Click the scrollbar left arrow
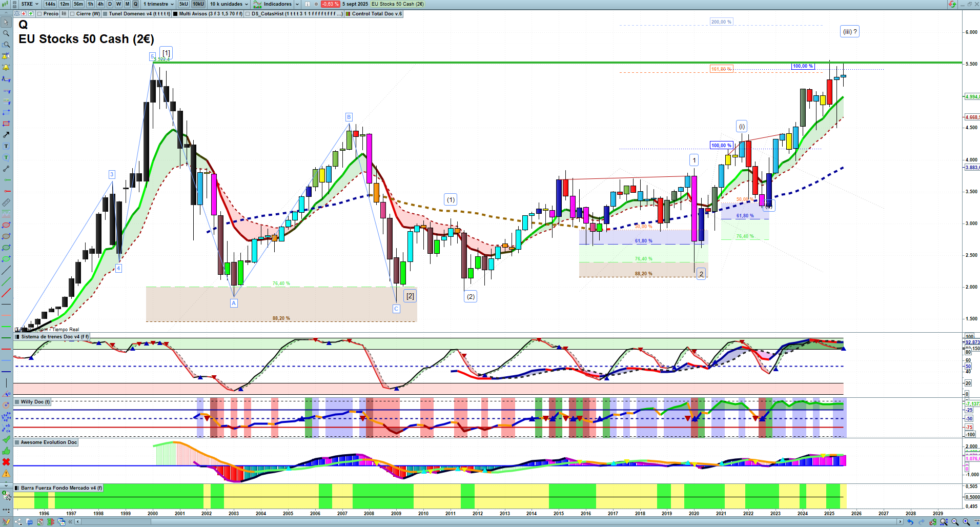Screen dimensions: 980x527 (x=78, y=522)
